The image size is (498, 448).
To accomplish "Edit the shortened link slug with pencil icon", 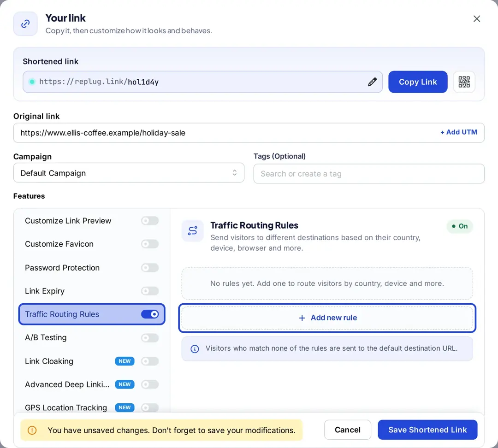I will 372,82.
